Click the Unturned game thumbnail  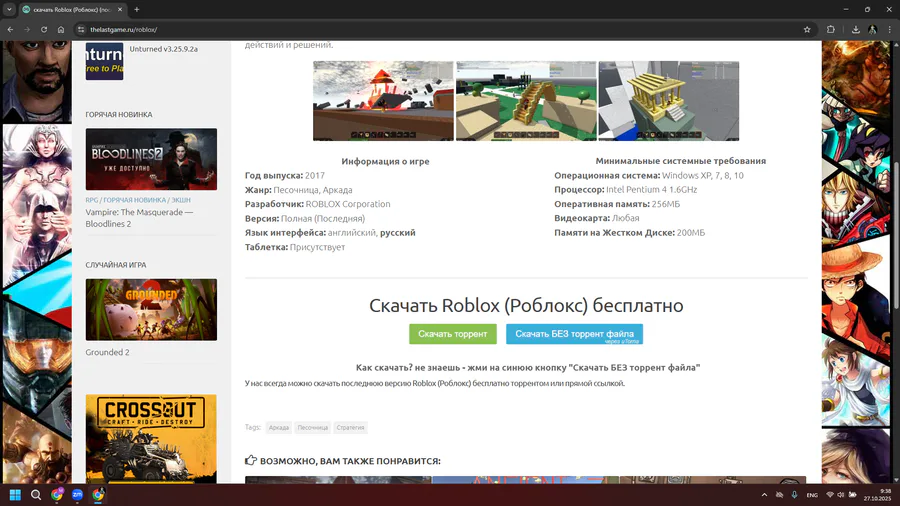104,61
